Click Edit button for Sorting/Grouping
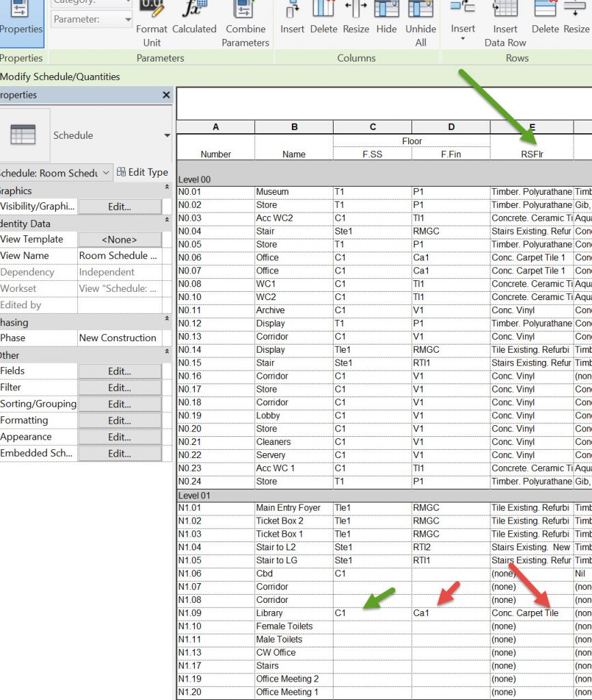 click(x=120, y=404)
